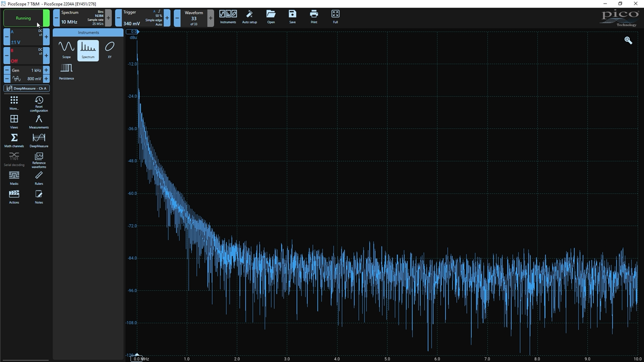Open the Notes tool

click(39, 197)
